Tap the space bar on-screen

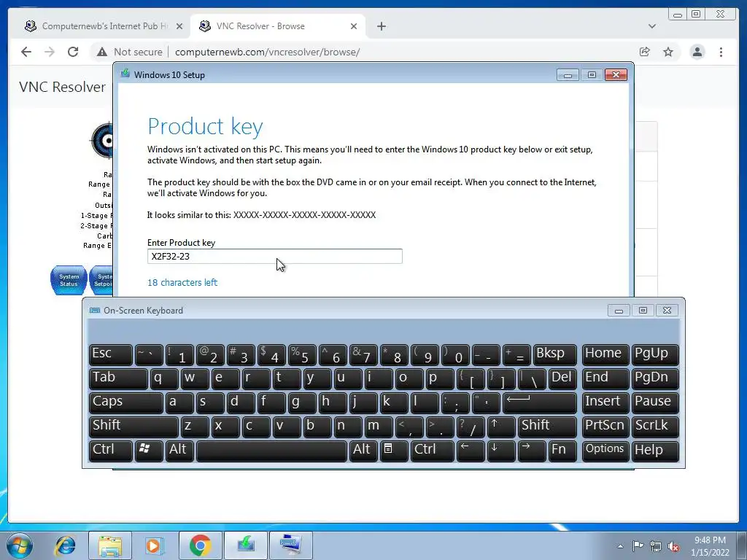[x=271, y=451]
